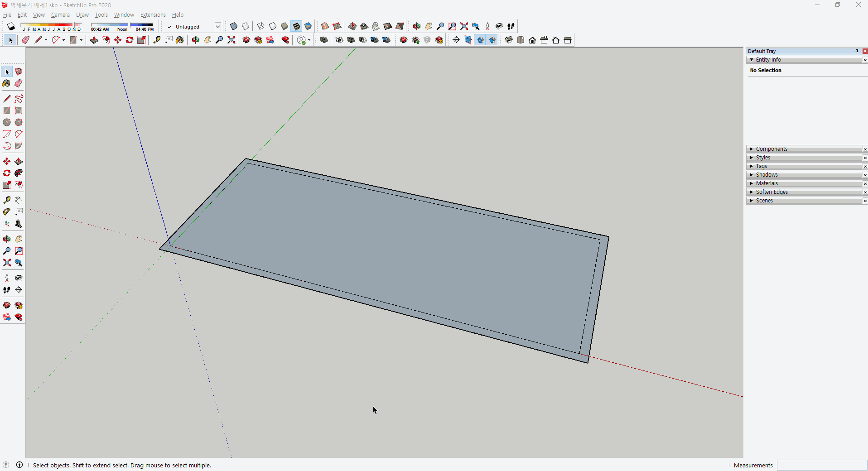868x471 pixels.
Task: Open the Draw menu
Action: 82,15
